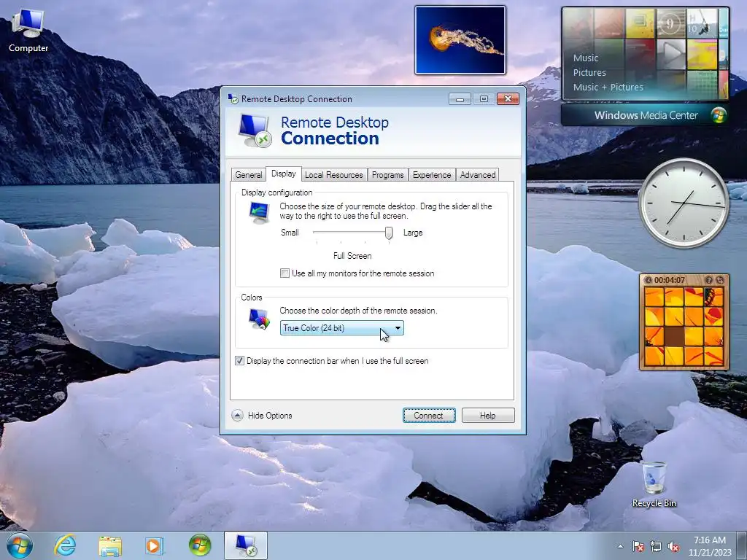The height and width of the screenshot is (560, 747).
Task: Click the Full Screen size label
Action: coord(352,256)
